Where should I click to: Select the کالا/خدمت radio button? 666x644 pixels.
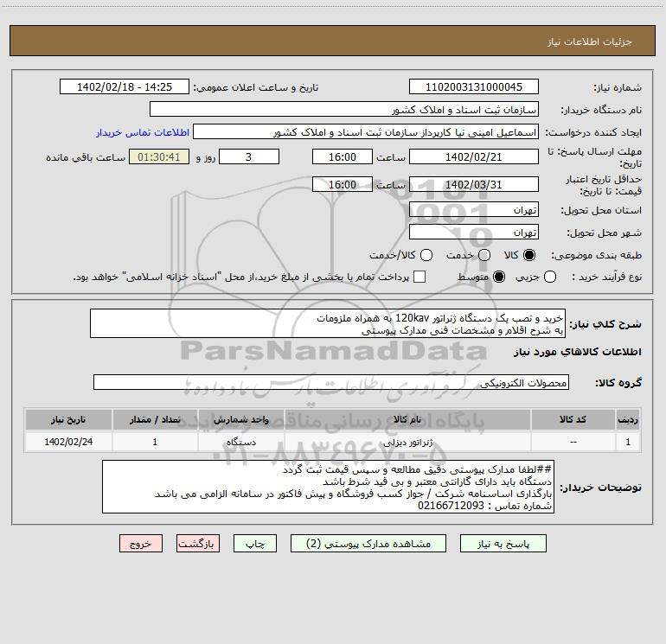pyautogui.click(x=426, y=255)
